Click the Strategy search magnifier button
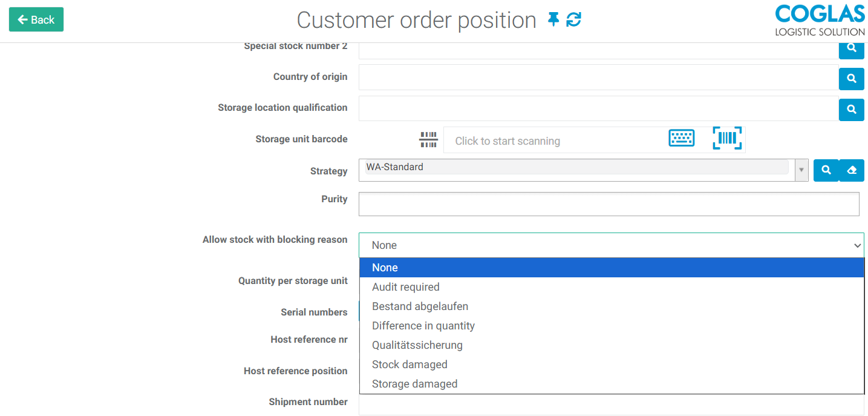 tap(826, 171)
